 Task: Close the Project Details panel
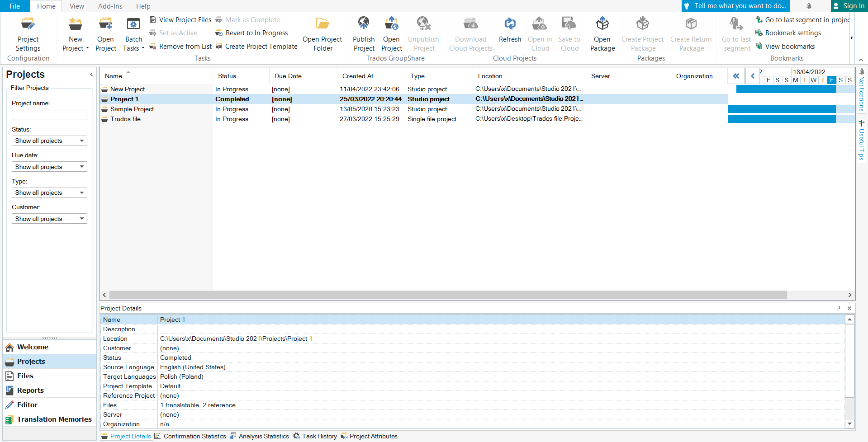849,308
